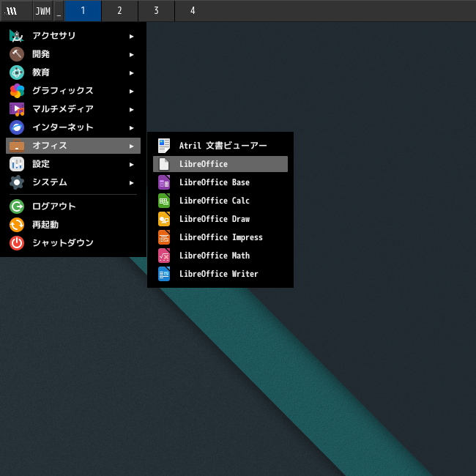The width and height of the screenshot is (476, 476).
Task: Expand the マルチメディア submenu arrow
Action: click(132, 109)
